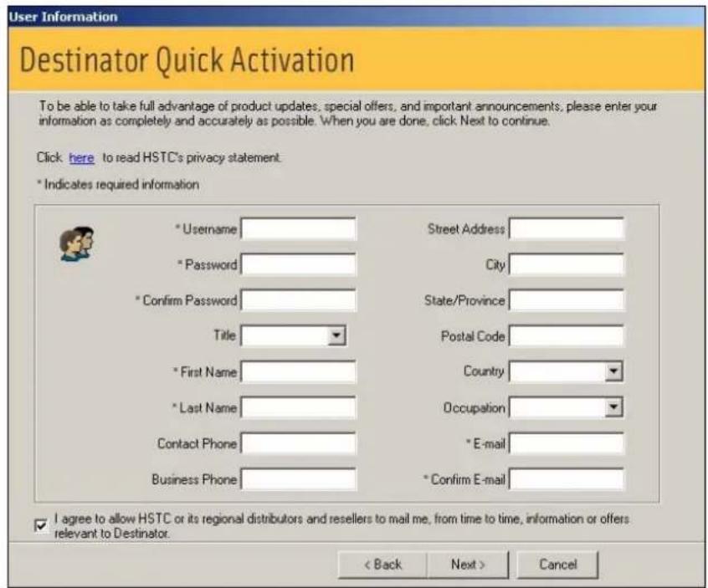Click the Street Address field
Screen dimensions: 708x588
(567, 229)
